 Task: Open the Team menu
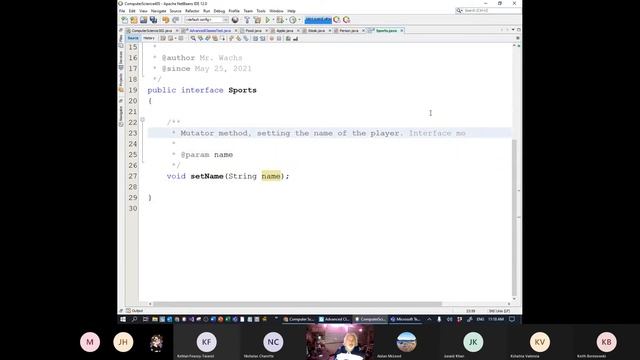248,11
